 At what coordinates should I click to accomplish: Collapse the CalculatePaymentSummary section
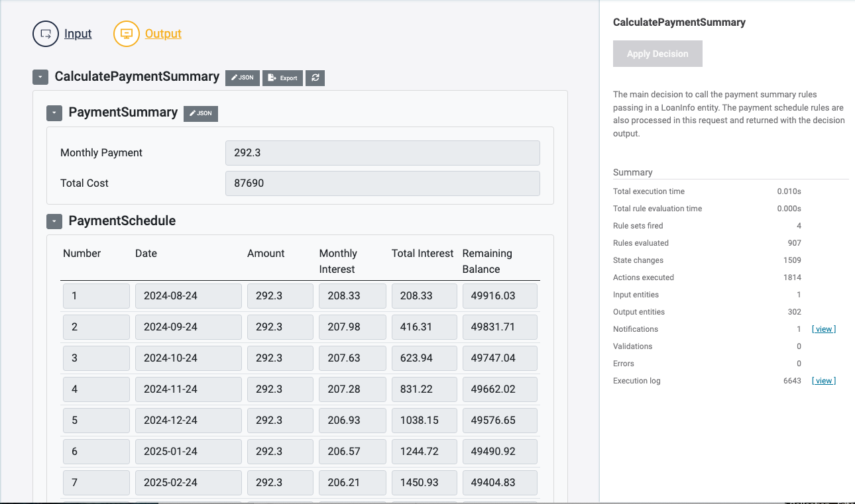click(40, 77)
